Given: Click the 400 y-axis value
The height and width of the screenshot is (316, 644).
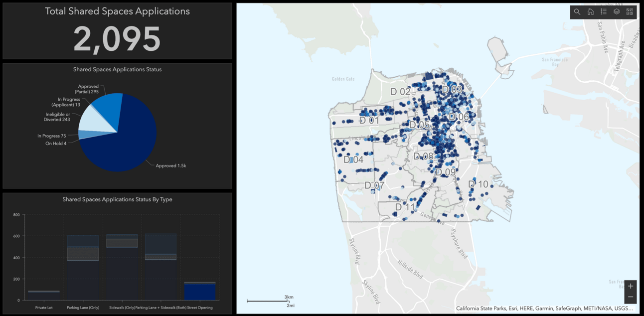Looking at the screenshot, I should [x=16, y=258].
